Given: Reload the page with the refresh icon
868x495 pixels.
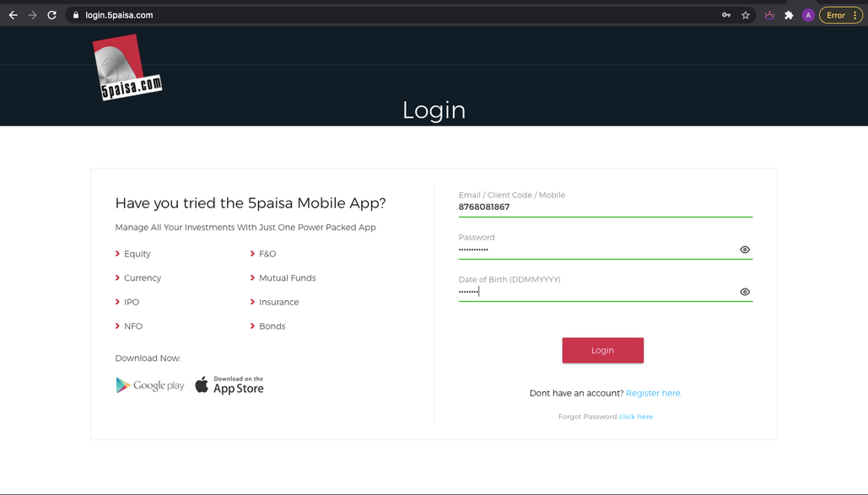Looking at the screenshot, I should pyautogui.click(x=51, y=15).
